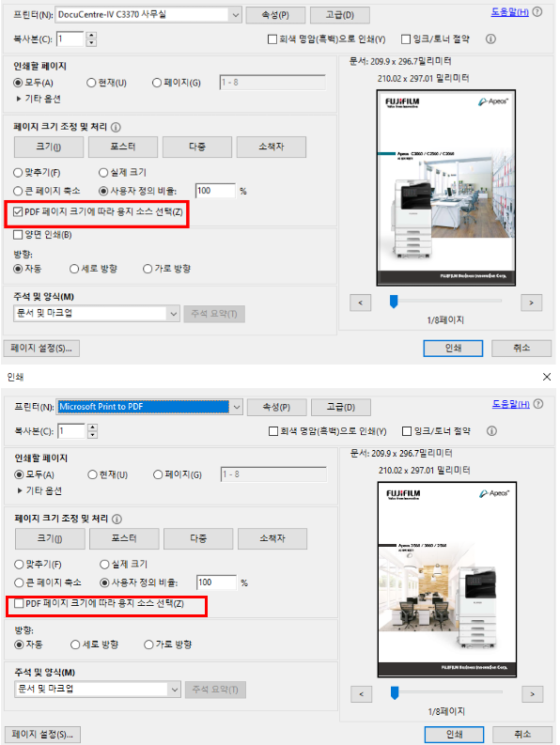The image size is (560, 745).
Task: Select 소책자 tab in upper dialog
Action: click(x=272, y=147)
